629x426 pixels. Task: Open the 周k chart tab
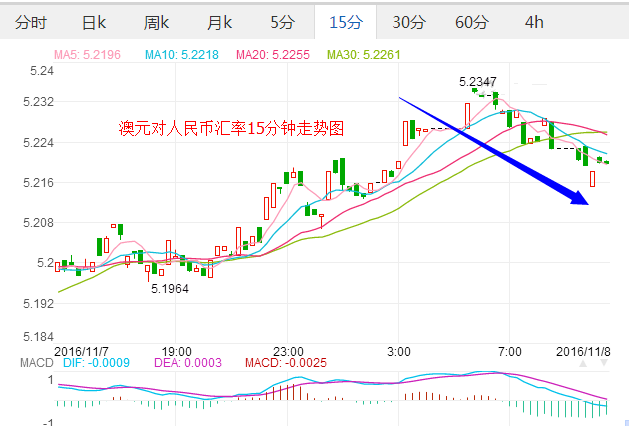click(156, 21)
